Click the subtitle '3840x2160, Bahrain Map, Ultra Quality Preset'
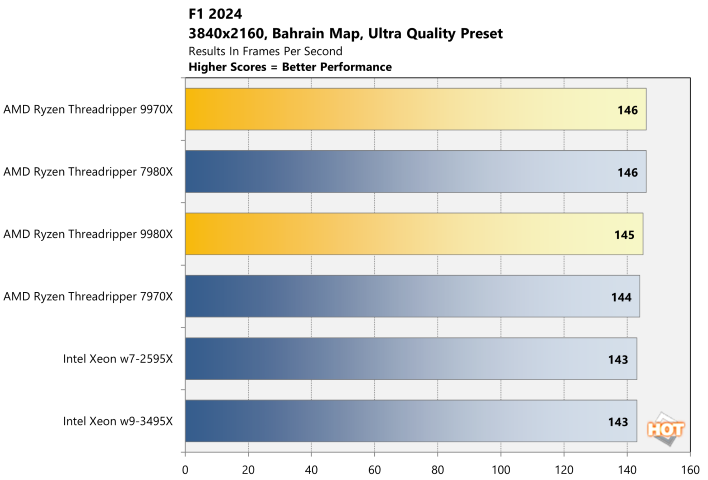The width and height of the screenshot is (708, 480). point(345,33)
